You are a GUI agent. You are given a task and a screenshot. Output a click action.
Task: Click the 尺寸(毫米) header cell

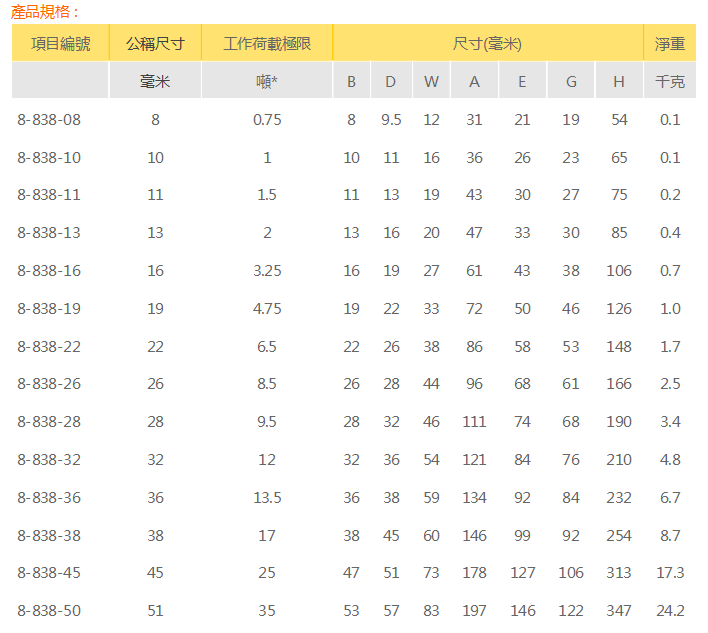487,44
